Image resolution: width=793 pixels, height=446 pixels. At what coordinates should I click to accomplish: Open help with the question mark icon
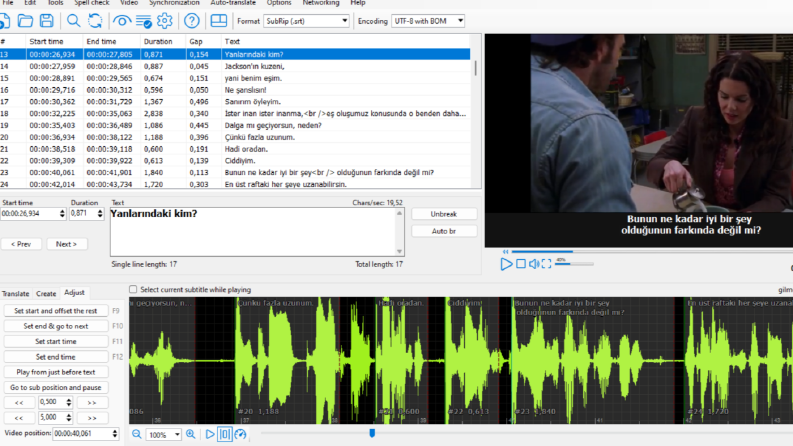click(x=192, y=21)
